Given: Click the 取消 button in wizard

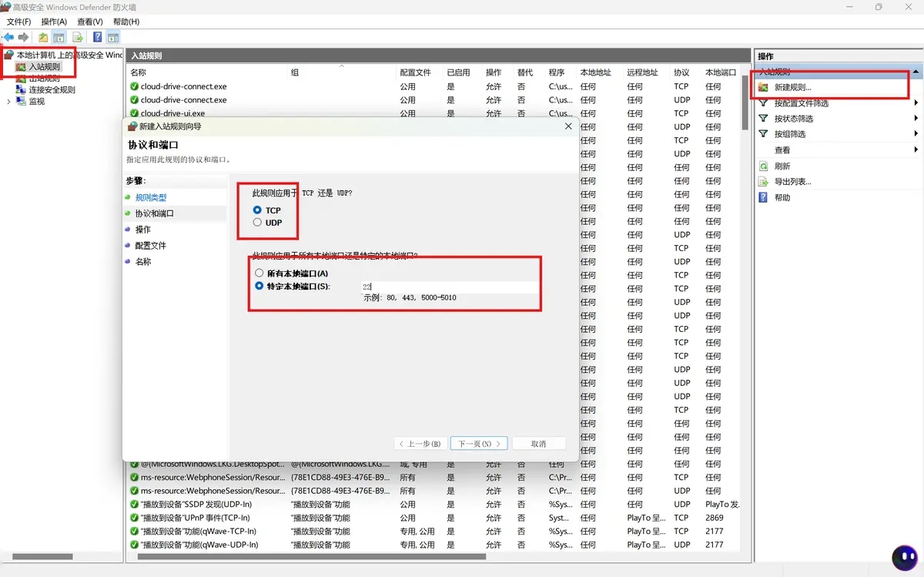Looking at the screenshot, I should 539,444.
